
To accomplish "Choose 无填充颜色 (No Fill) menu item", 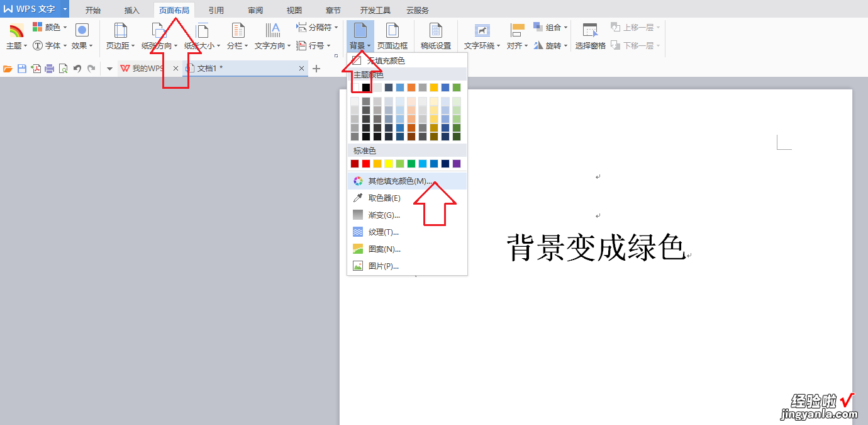I will click(407, 61).
